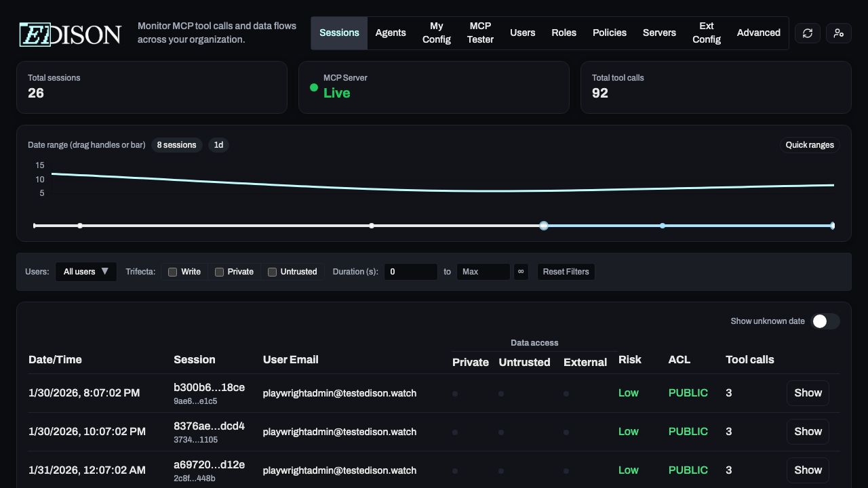Click the Duration seconds input showing 0
Screen dimensions: 868x488
pyautogui.click(x=410, y=271)
